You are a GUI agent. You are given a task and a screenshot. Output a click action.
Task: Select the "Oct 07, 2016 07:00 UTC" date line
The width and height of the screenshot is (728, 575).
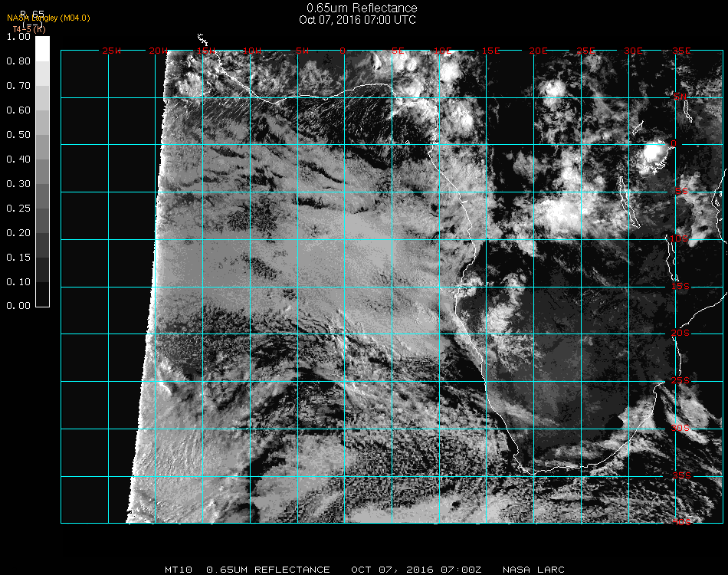357,20
